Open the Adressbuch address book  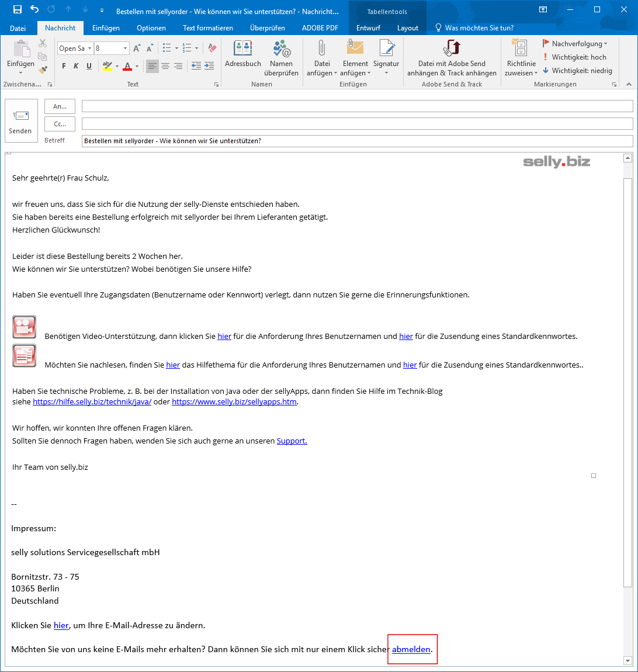pyautogui.click(x=243, y=54)
